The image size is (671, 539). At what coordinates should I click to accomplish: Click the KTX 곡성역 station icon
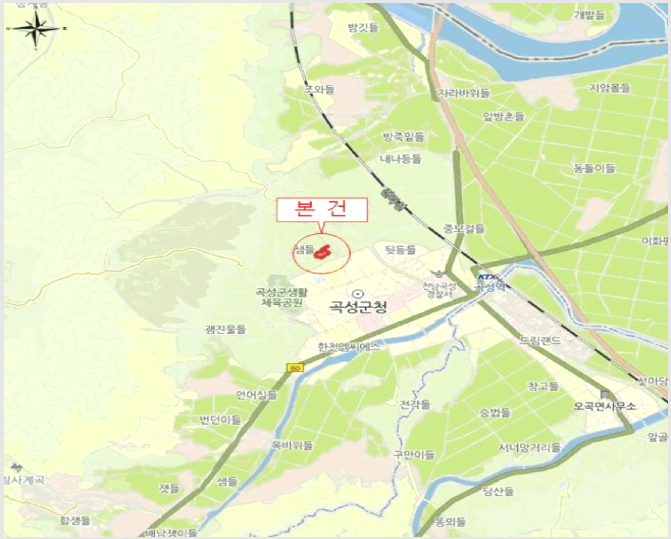486,277
